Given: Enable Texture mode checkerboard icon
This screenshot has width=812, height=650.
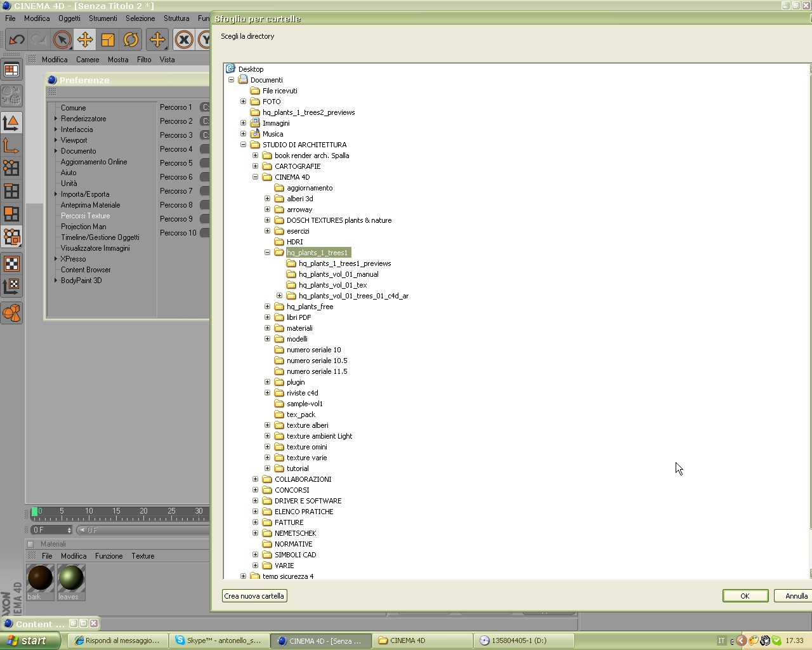Looking at the screenshot, I should coord(11,263).
